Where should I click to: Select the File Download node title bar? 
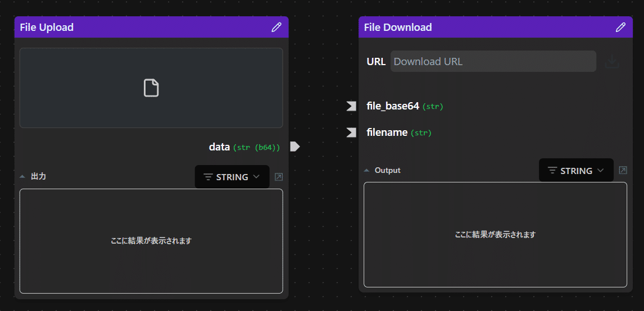(483, 27)
